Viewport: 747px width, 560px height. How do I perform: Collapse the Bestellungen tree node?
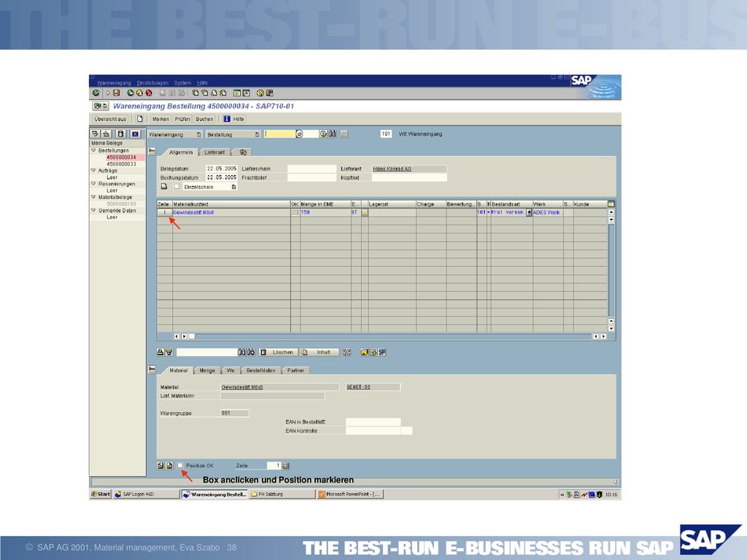(x=93, y=150)
